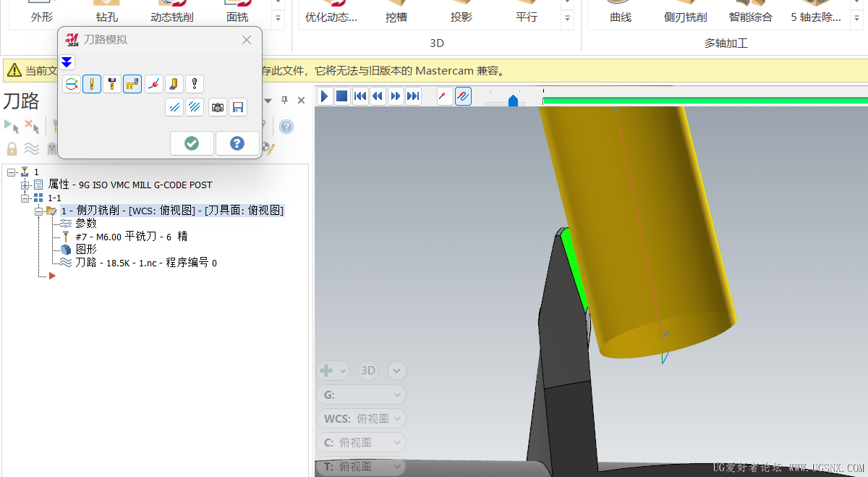Select 曲线 curve multiaxis toolpath
Screen dimensions: 868x477
pyautogui.click(x=621, y=12)
